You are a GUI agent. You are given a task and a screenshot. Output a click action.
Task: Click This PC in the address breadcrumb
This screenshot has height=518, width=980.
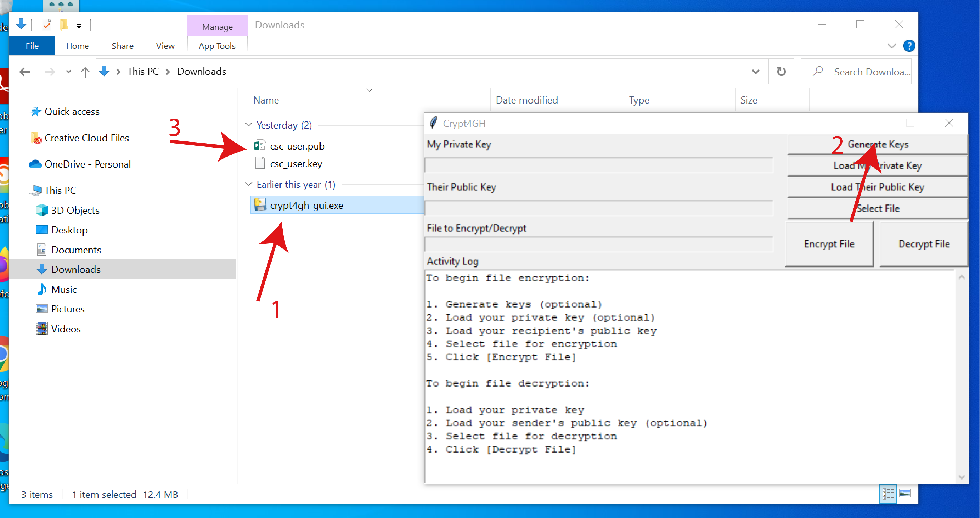tap(143, 72)
